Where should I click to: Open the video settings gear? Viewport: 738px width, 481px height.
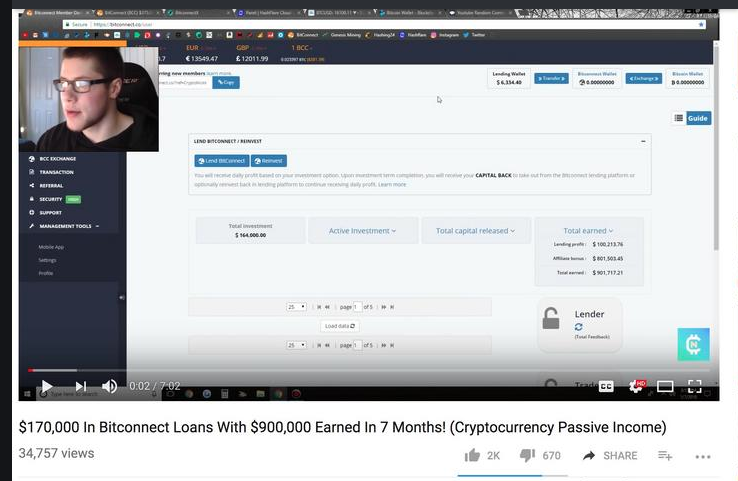(x=636, y=386)
